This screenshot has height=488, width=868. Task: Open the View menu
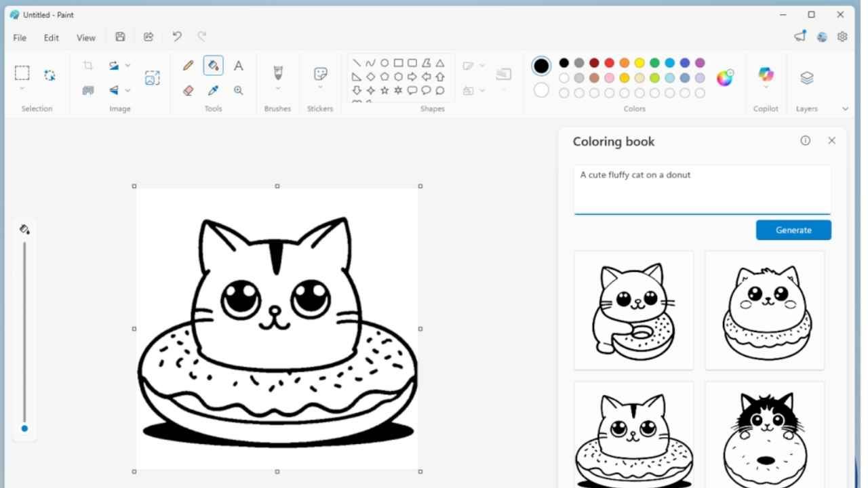[x=85, y=37]
